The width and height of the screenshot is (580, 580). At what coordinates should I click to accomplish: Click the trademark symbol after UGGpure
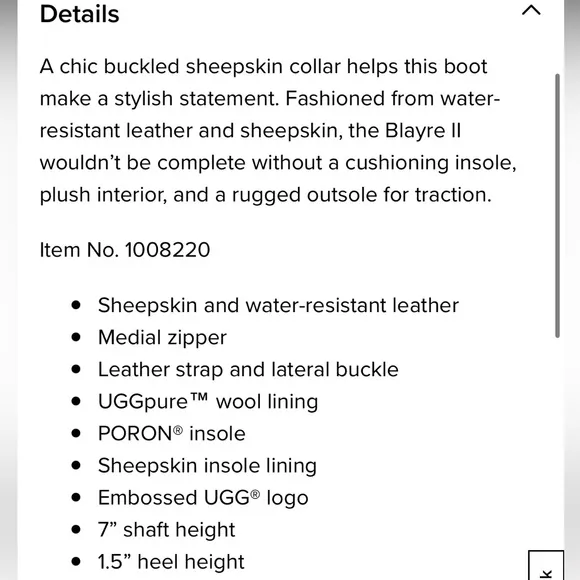tap(199, 398)
